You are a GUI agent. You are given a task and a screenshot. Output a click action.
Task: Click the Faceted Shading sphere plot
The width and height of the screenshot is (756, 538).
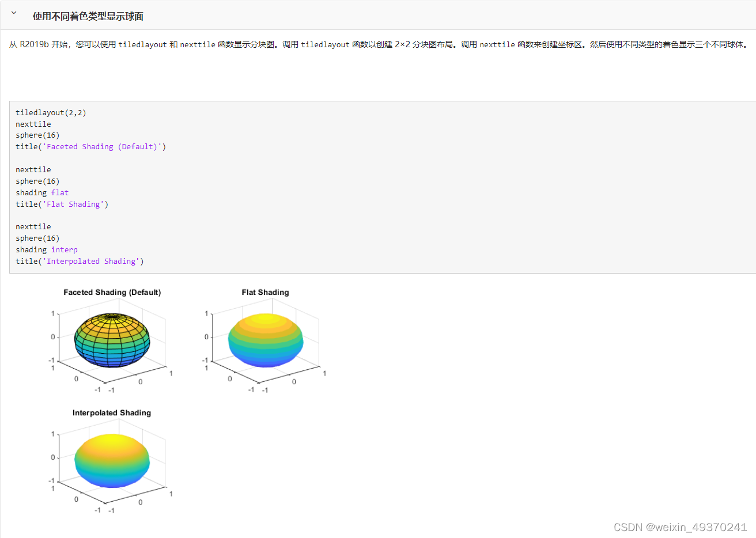(x=111, y=339)
